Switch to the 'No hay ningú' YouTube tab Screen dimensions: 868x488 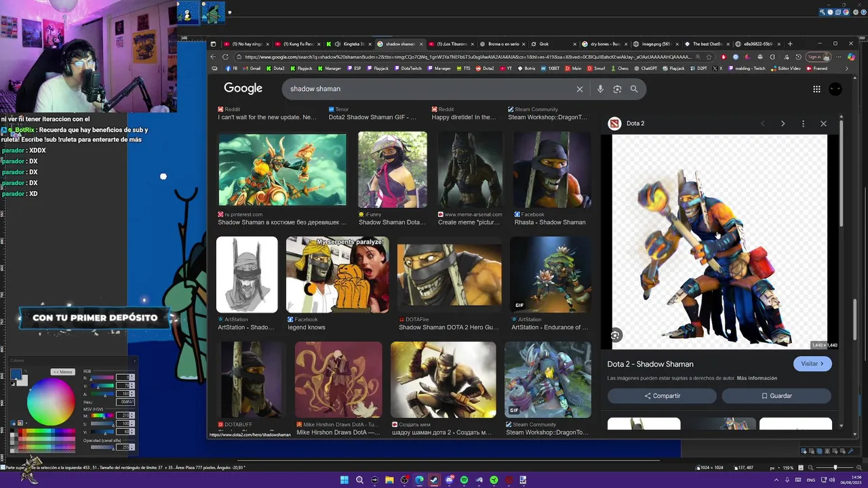tap(246, 44)
